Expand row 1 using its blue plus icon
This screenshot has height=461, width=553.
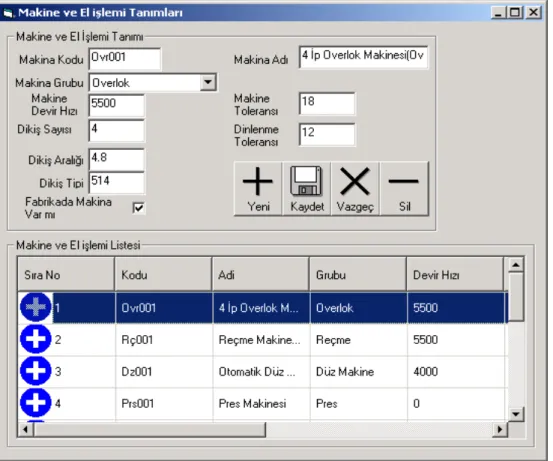(x=36, y=307)
